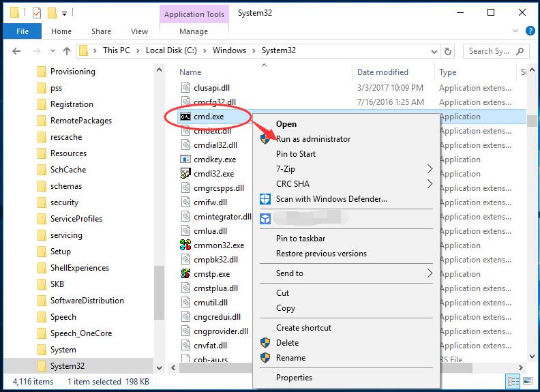The height and width of the screenshot is (392, 540).
Task: Expand the CRC SHA submenu
Action: (430, 184)
